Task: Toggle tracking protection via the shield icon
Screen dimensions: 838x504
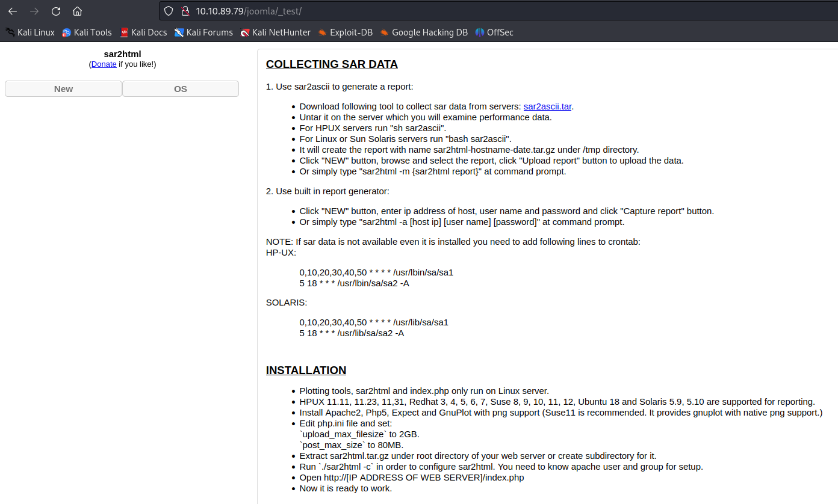Action: click(x=168, y=10)
